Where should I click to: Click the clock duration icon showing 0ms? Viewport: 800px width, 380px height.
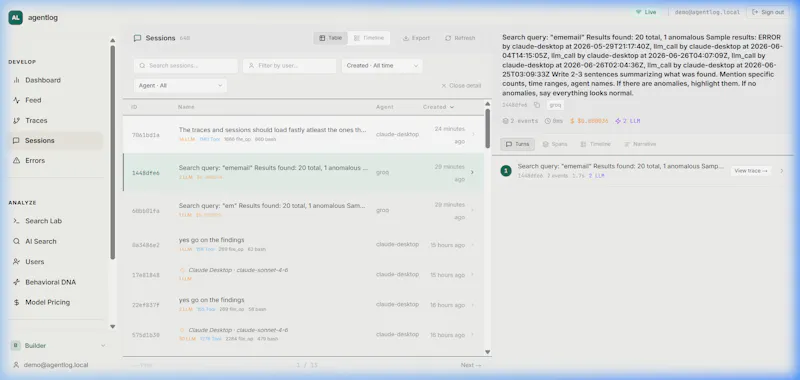[x=547, y=121]
